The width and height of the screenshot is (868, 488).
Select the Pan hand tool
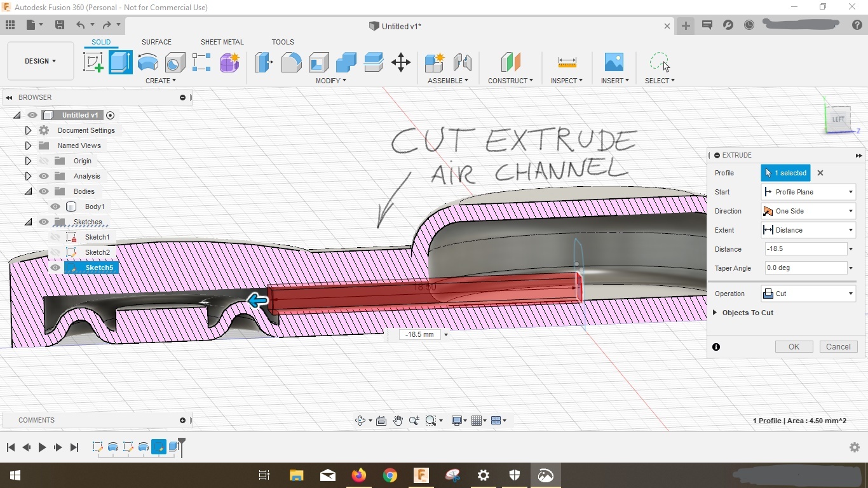click(x=398, y=421)
